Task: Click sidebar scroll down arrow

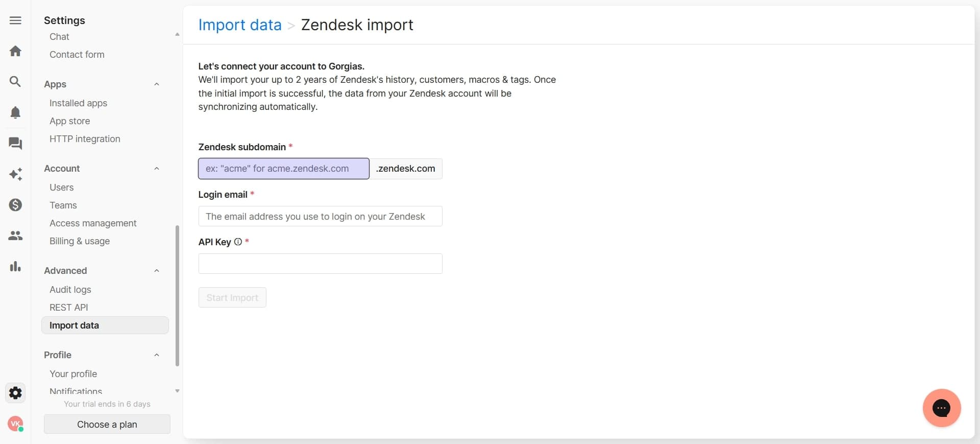Action: [177, 391]
